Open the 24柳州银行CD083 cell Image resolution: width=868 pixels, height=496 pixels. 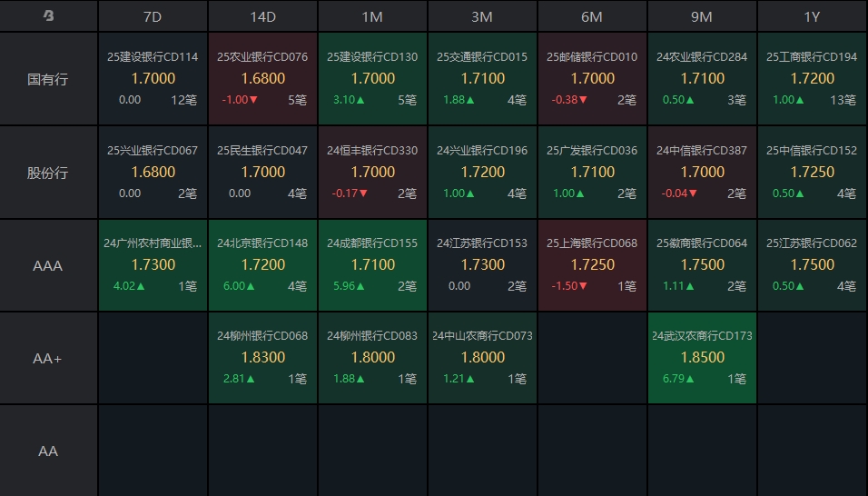tap(372, 358)
